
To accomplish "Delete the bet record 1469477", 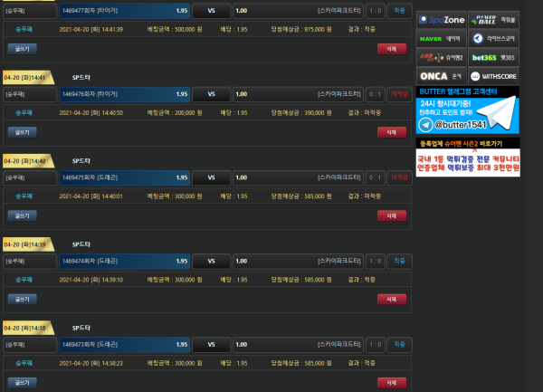I will 391,49.
